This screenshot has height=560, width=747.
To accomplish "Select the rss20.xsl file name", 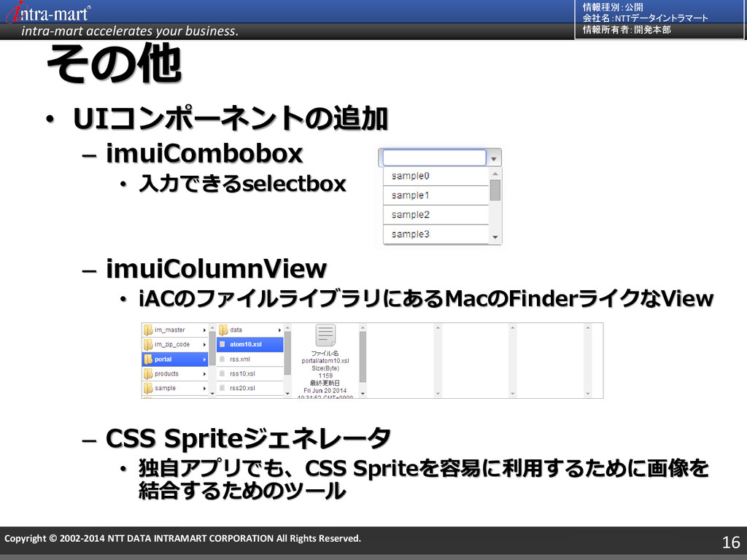I will pos(242,388).
